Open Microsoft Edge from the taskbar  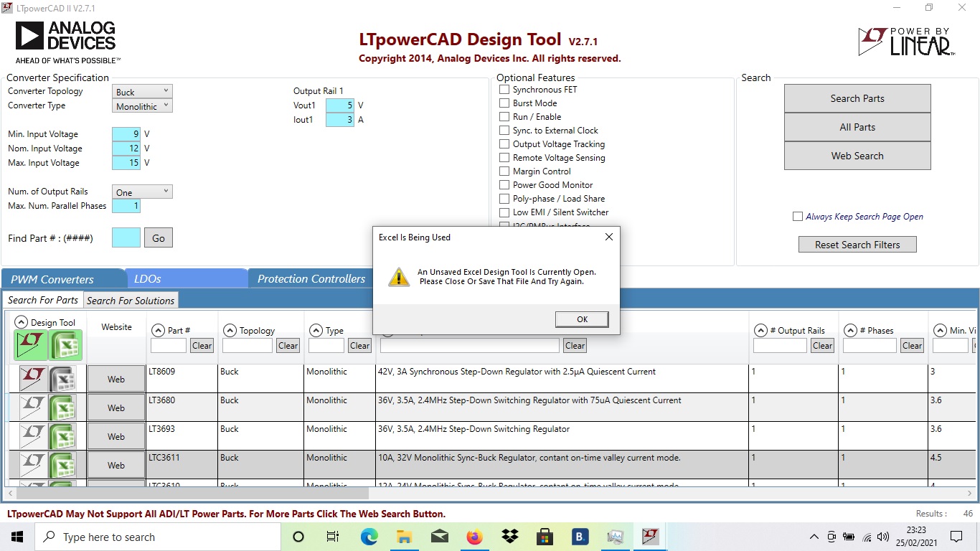click(369, 537)
